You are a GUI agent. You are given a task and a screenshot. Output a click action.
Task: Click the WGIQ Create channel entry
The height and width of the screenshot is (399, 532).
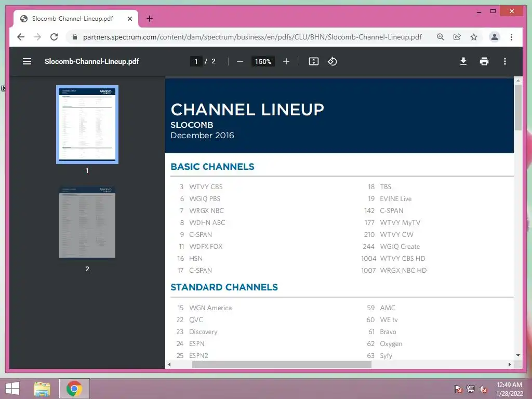coord(391,247)
